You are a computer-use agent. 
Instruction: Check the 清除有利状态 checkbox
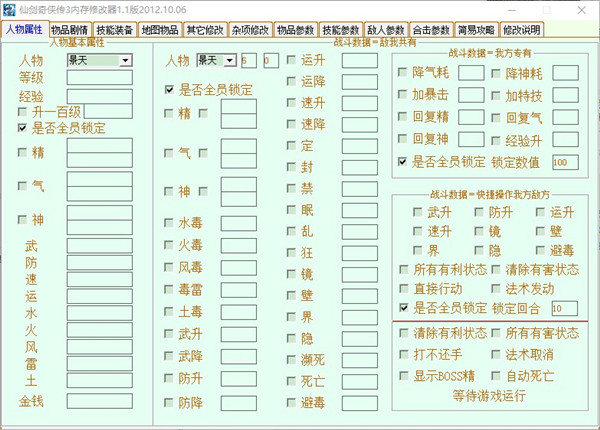pyautogui.click(x=404, y=333)
